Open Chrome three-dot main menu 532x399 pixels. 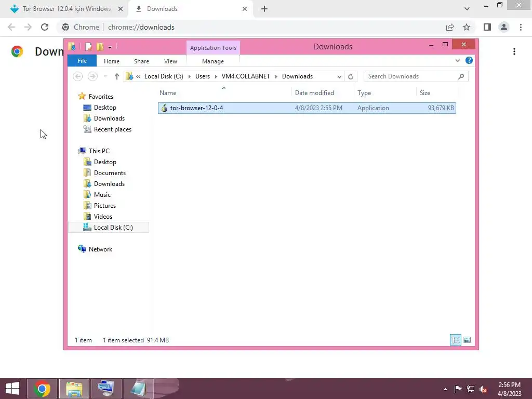[x=521, y=27]
